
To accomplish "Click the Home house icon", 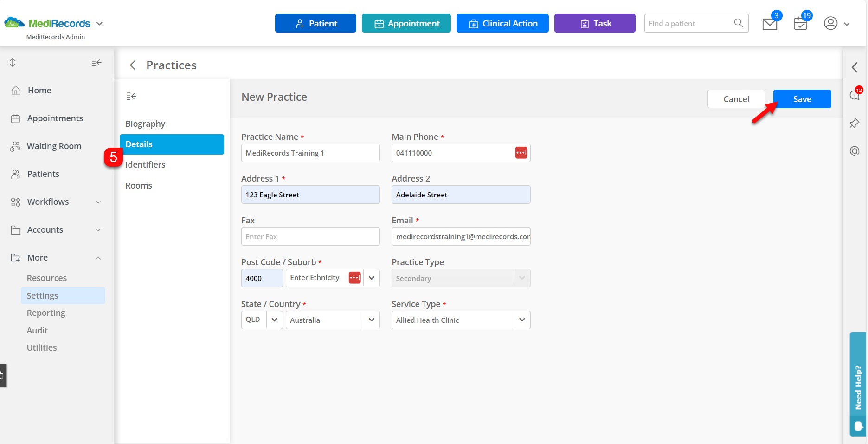I will pyautogui.click(x=16, y=90).
